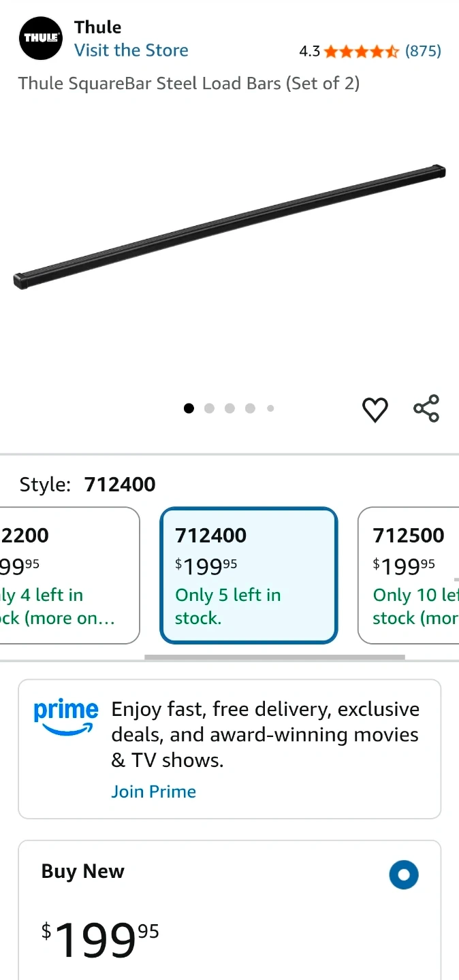The image size is (459, 980).
Task: Go to fourth product image dot
Action: click(x=250, y=408)
